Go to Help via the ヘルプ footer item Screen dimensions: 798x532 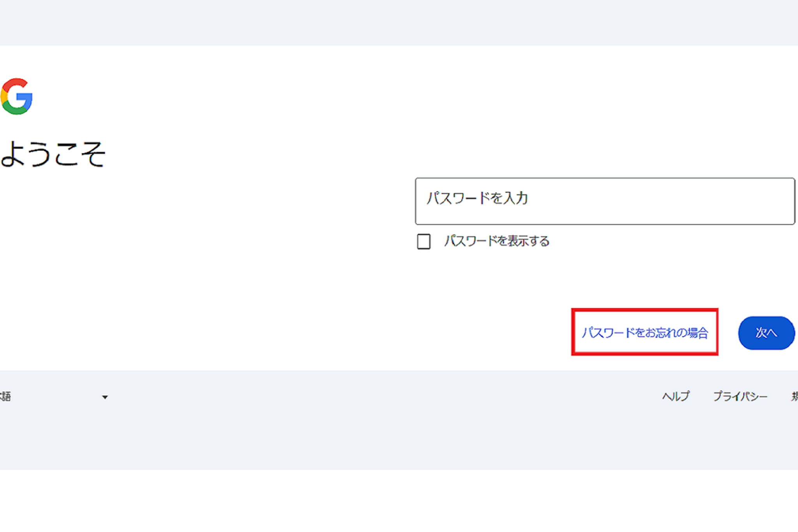tap(676, 396)
